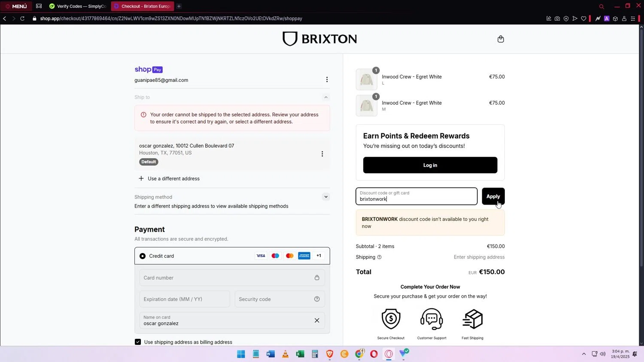This screenshot has height=362, width=644.
Task: Launch Excel from taskbar
Action: coord(300,354)
